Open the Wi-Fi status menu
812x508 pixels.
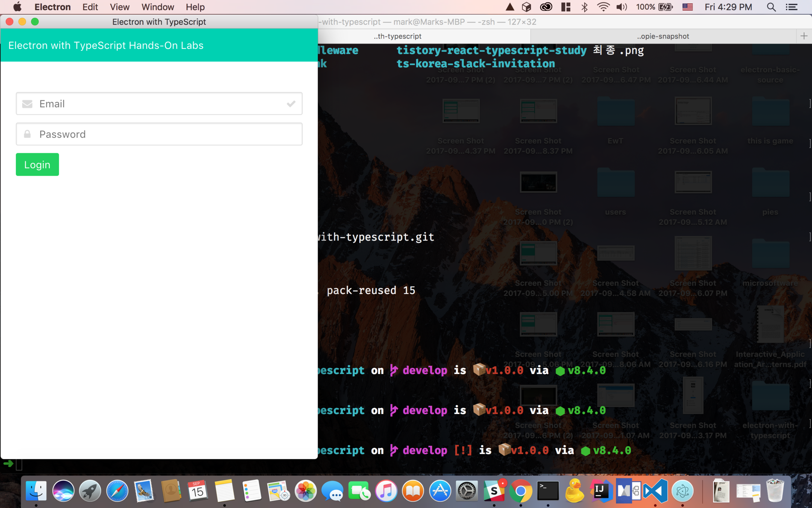pos(603,7)
